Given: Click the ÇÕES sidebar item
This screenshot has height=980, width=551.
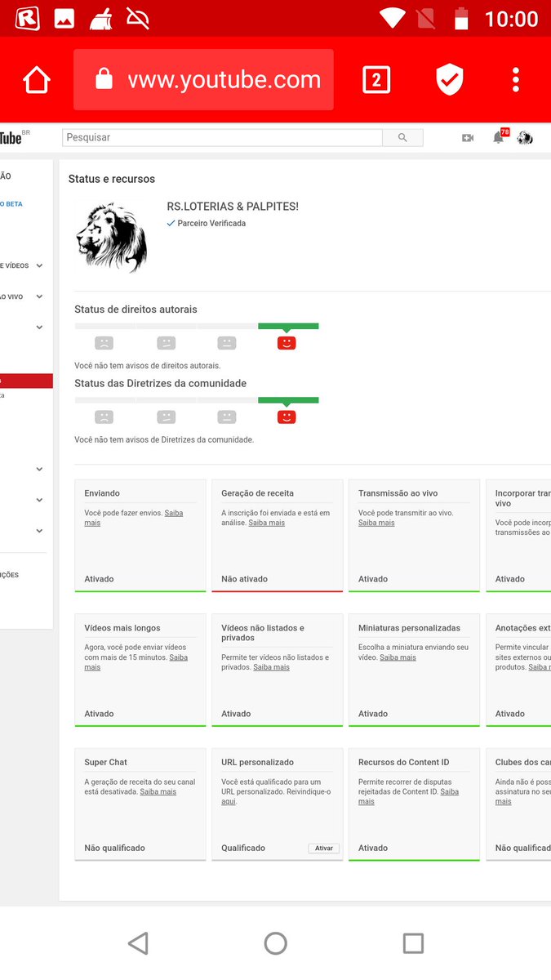Looking at the screenshot, I should click(10, 575).
